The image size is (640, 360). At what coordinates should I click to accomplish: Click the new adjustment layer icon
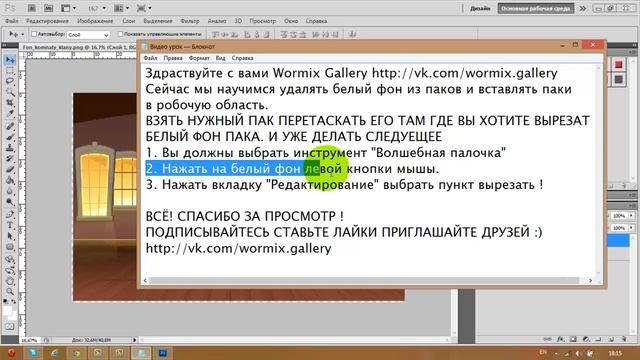point(586,339)
